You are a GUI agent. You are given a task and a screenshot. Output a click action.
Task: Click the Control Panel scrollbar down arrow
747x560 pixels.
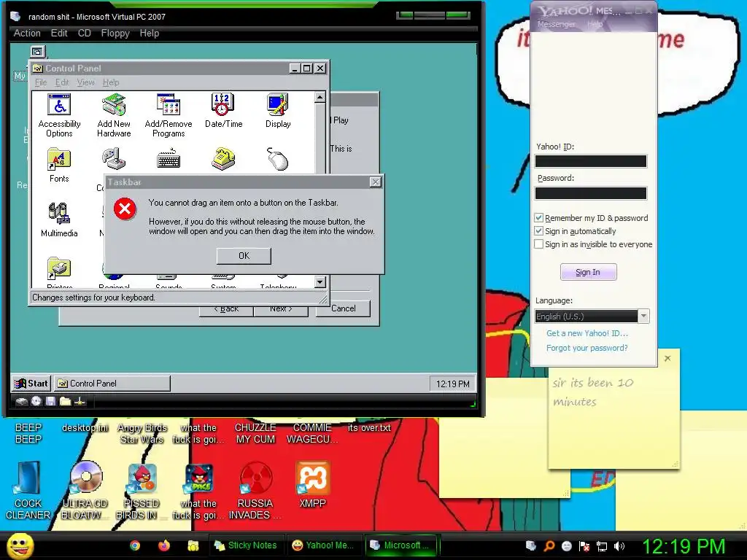click(320, 282)
